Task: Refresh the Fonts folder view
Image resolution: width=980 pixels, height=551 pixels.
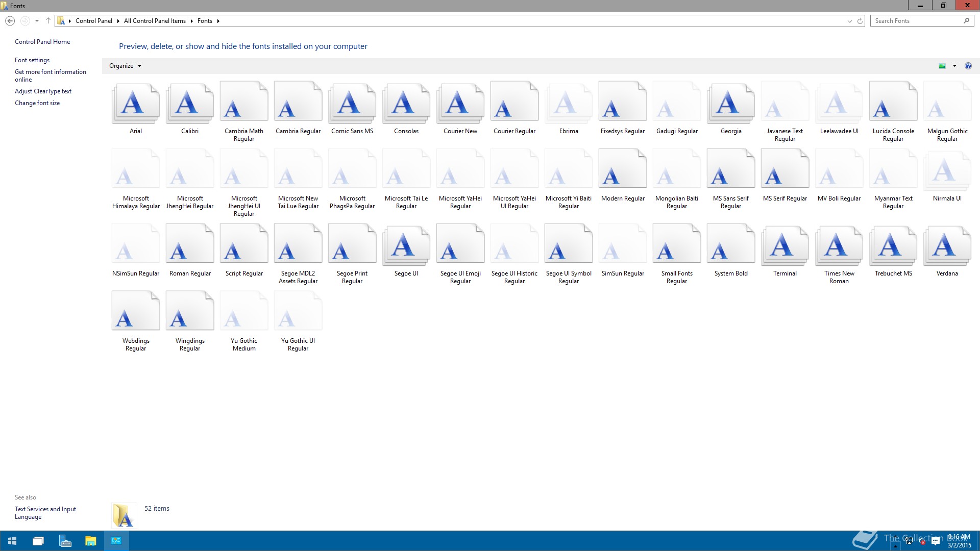Action: point(860,21)
